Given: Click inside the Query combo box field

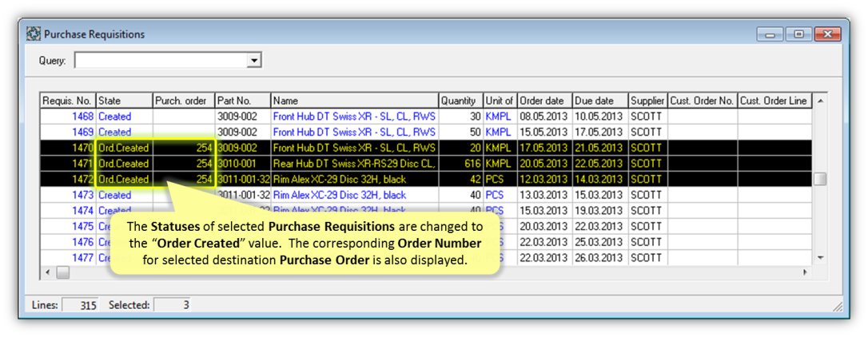Looking at the screenshot, I should (160, 61).
